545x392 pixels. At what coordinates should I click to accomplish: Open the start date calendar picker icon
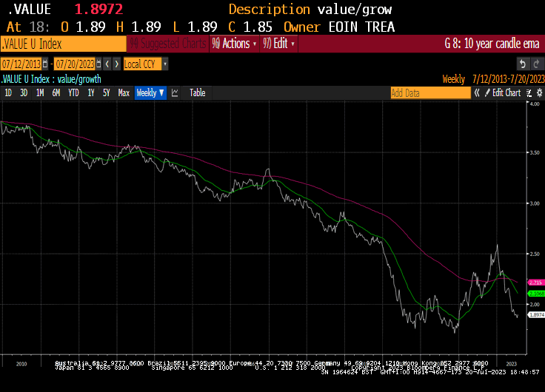45,64
